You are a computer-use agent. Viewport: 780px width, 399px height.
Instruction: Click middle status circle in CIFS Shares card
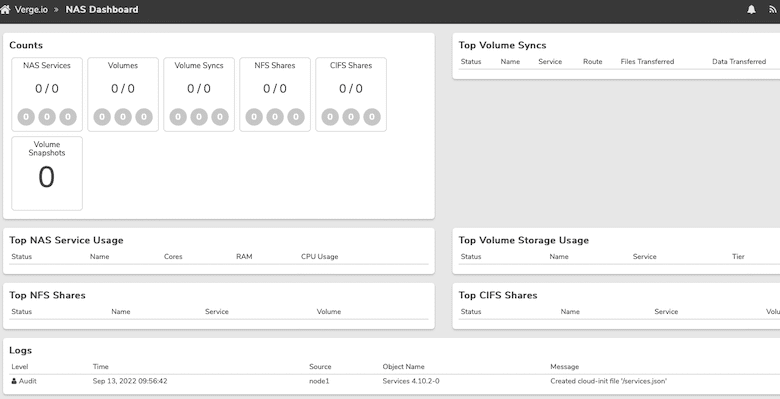[x=351, y=117]
